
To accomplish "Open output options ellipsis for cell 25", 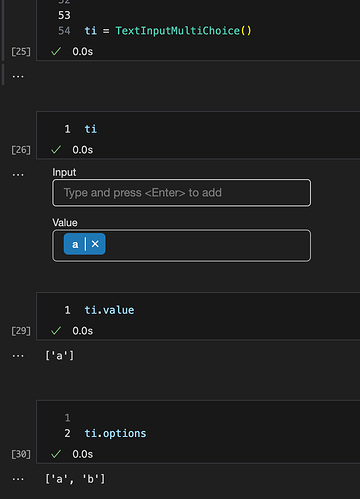I will 18,77.
